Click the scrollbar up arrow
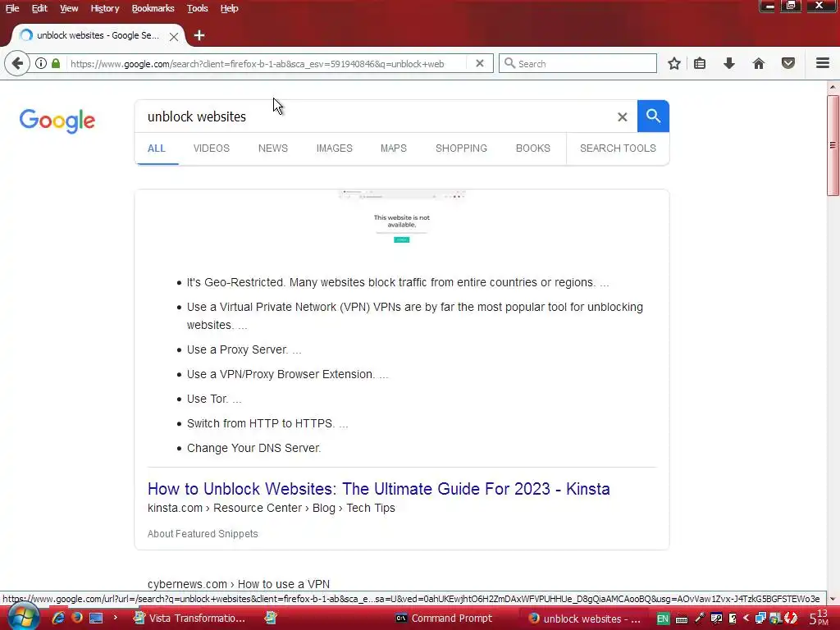The height and width of the screenshot is (630, 840). click(833, 87)
